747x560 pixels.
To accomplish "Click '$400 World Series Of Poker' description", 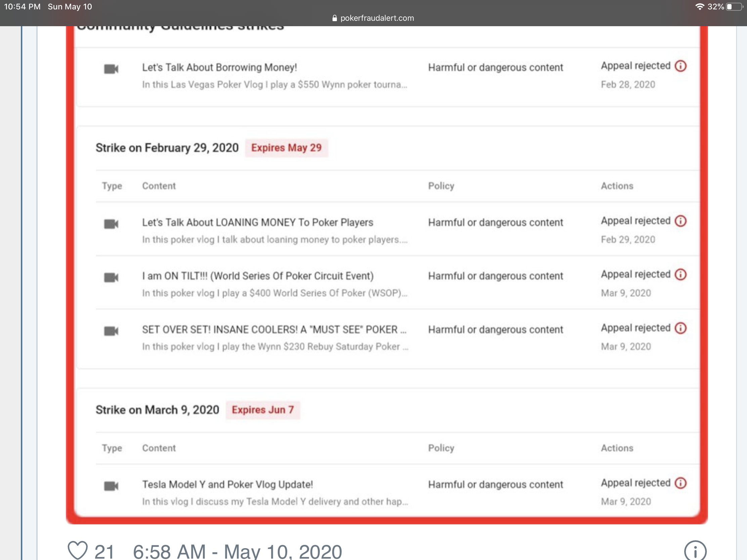I will [x=274, y=293].
